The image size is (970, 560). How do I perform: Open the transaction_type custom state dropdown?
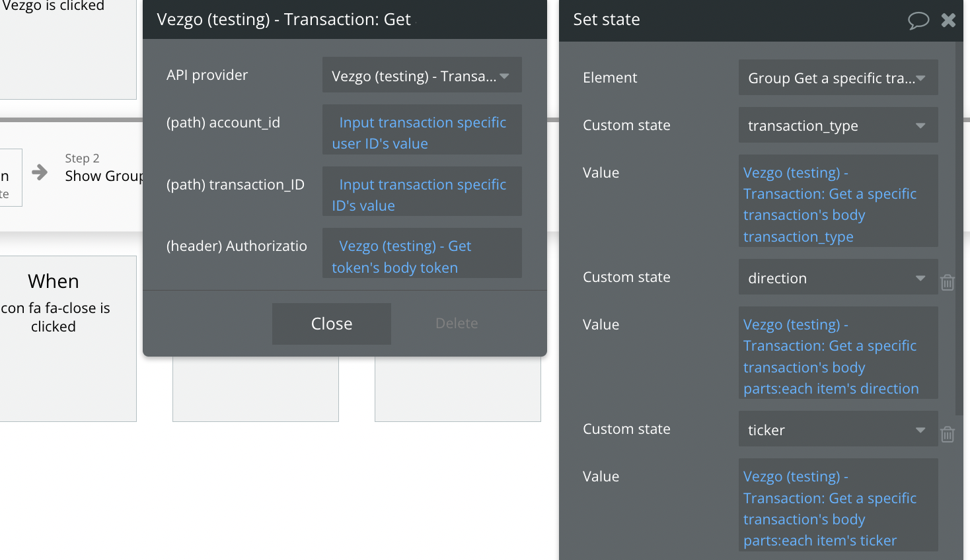tap(838, 125)
